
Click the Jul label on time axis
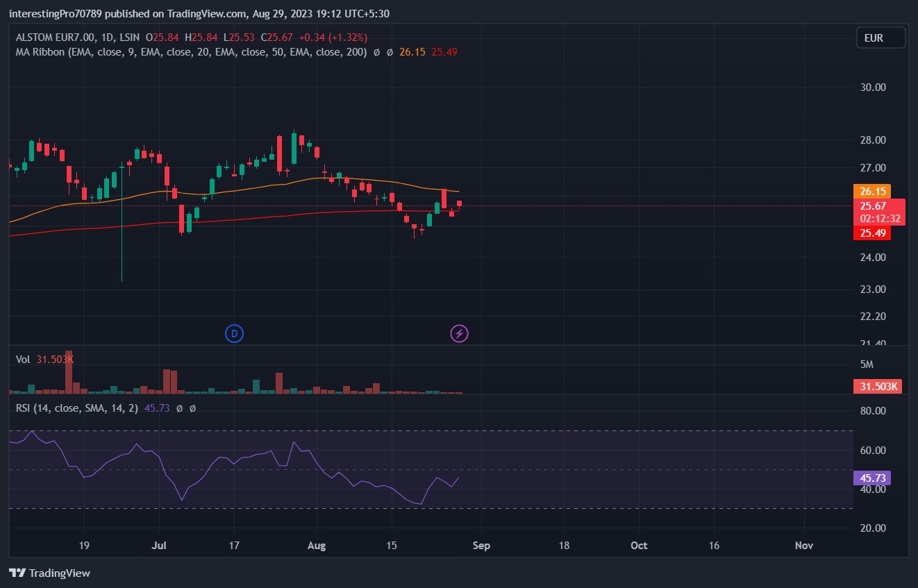(x=160, y=546)
